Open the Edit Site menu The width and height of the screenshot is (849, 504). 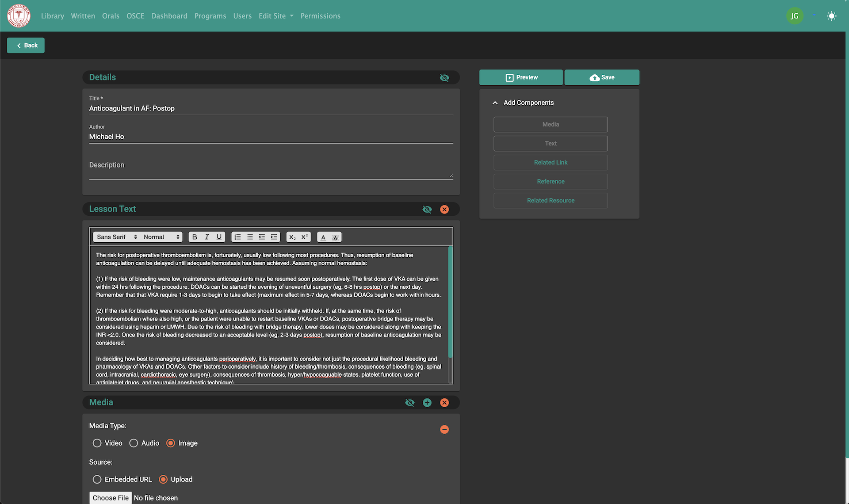click(276, 16)
